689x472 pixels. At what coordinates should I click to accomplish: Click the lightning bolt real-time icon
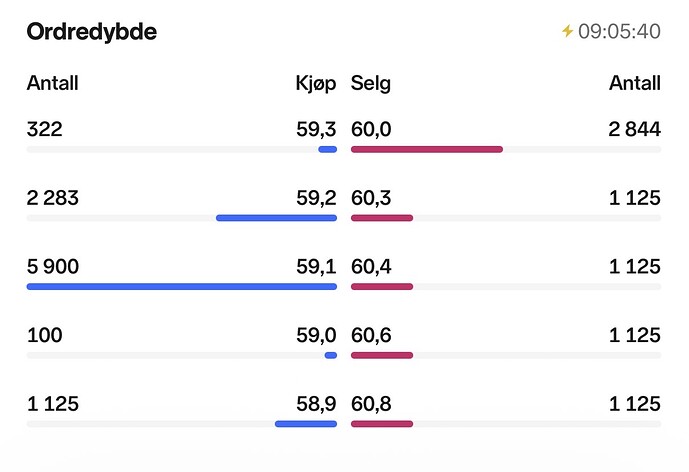(x=568, y=32)
